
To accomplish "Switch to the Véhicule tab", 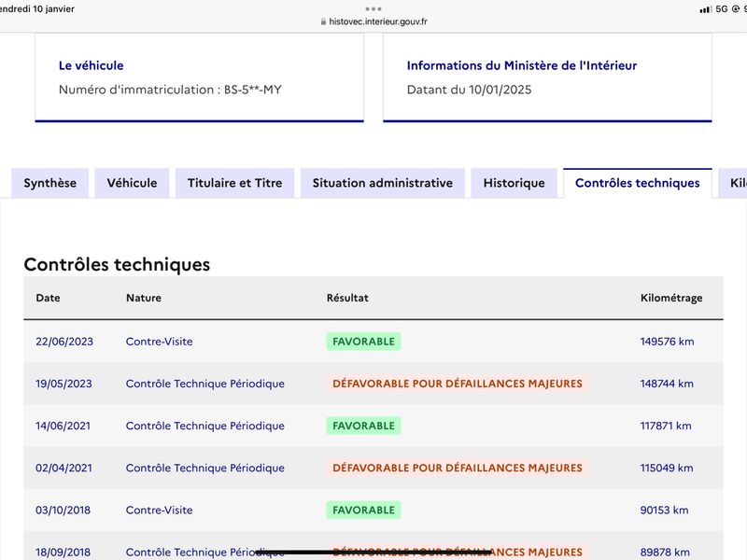I will (x=132, y=183).
